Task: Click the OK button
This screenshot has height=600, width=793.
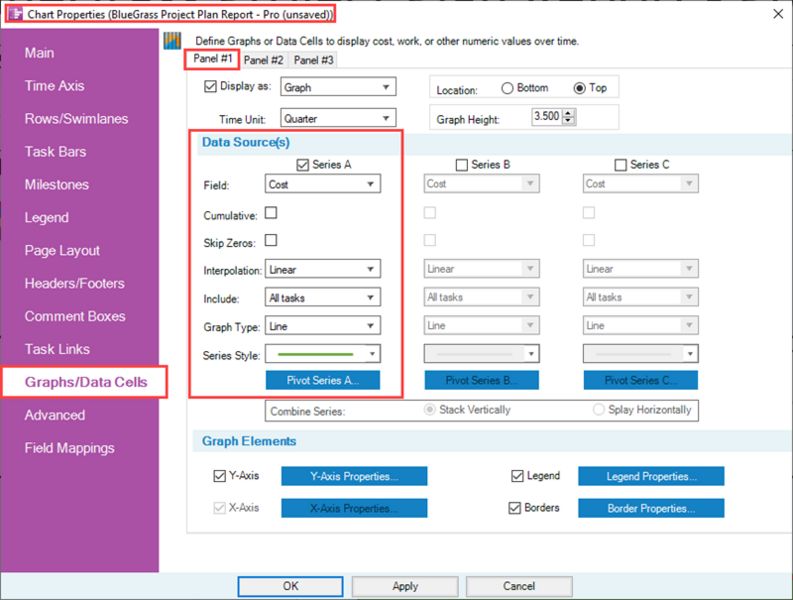Action: [x=290, y=586]
